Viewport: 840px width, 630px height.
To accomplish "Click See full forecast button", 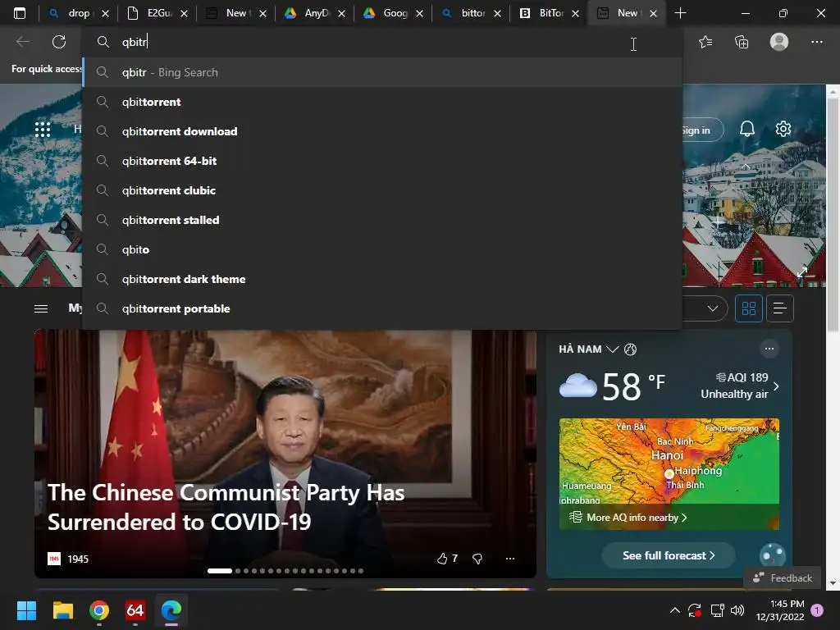I will click(669, 555).
